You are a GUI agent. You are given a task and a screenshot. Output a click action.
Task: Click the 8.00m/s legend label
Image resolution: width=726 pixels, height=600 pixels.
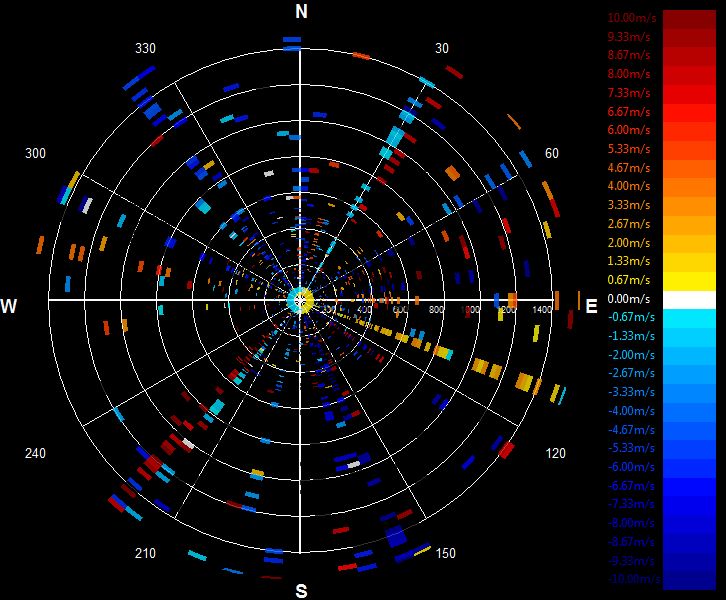coord(629,74)
